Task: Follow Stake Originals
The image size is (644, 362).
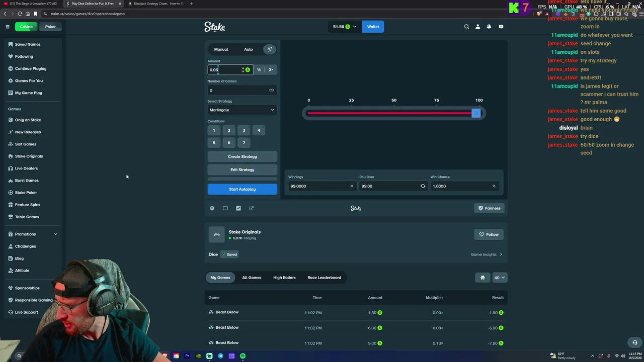Action: pyautogui.click(x=489, y=234)
